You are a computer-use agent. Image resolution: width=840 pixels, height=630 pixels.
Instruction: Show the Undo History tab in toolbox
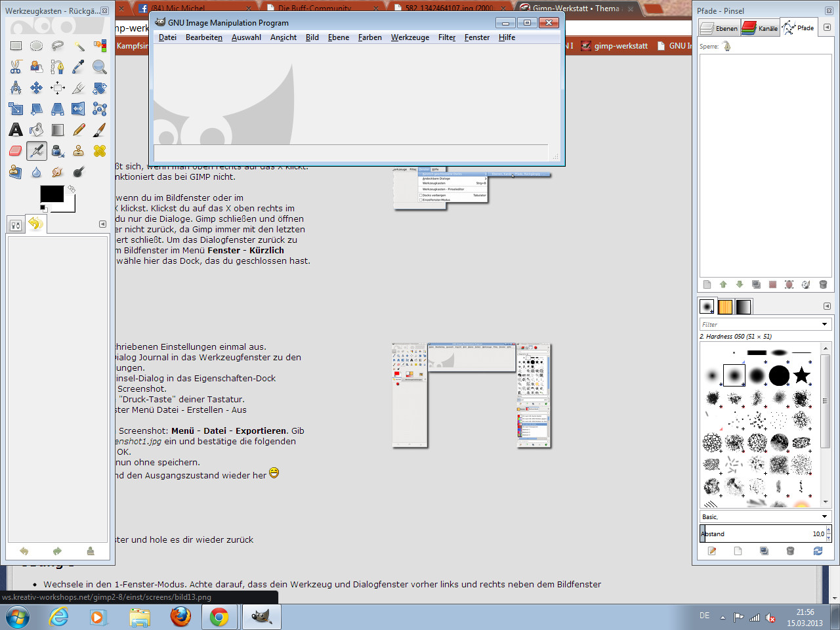coord(35,224)
